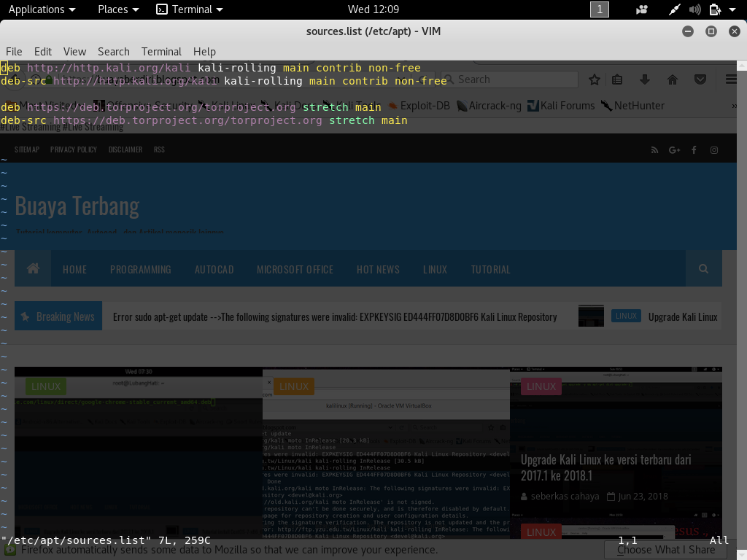Click the workspace 1 indicator
Screen dimensions: 747x560
600,9
